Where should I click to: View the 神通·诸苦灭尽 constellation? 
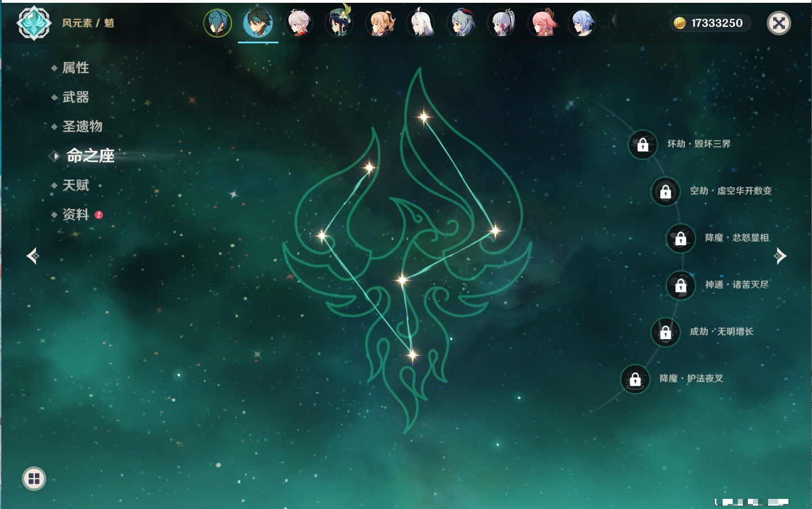(736, 285)
